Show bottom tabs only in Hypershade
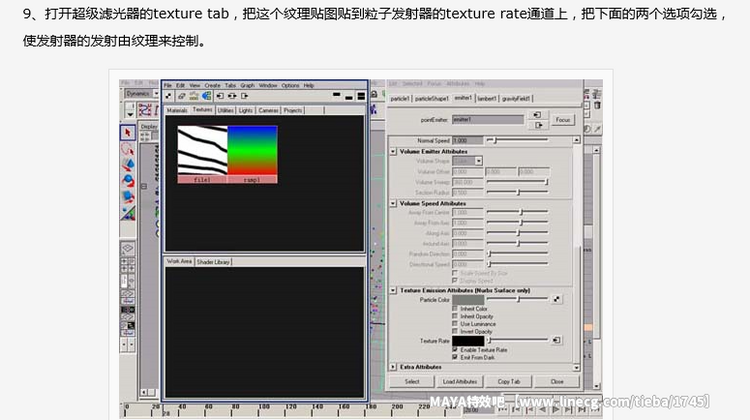 (x=349, y=96)
